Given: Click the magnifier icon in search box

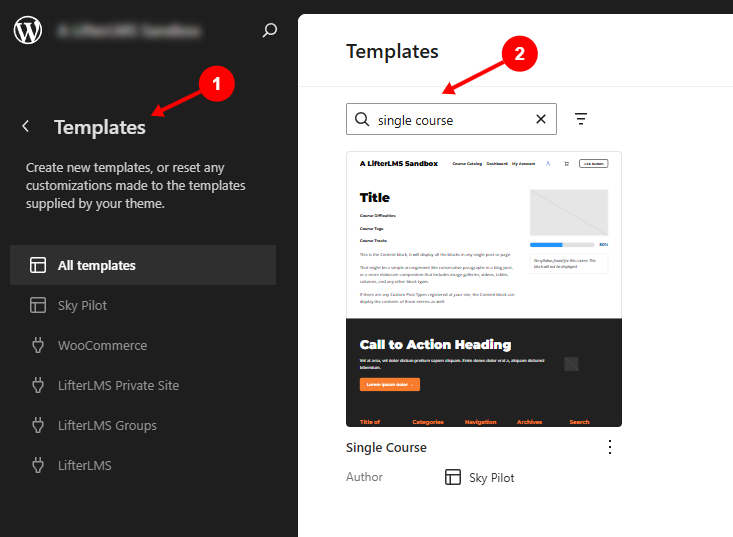Looking at the screenshot, I should coord(362,119).
